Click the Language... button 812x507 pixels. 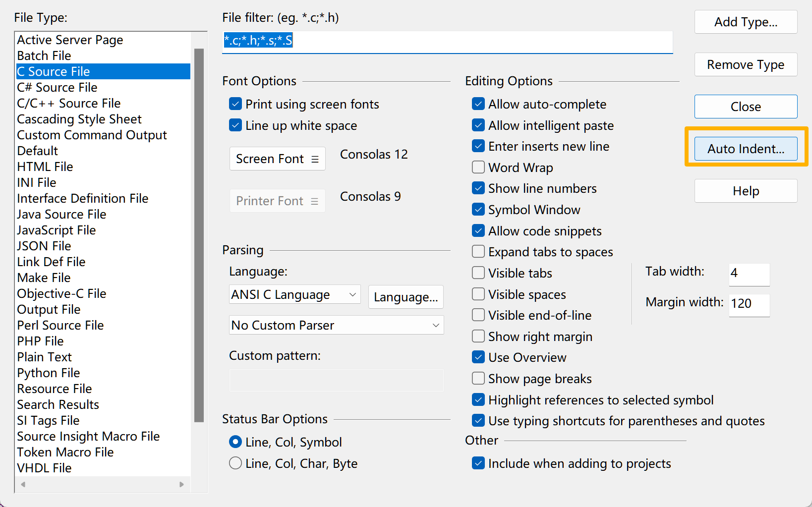(406, 297)
